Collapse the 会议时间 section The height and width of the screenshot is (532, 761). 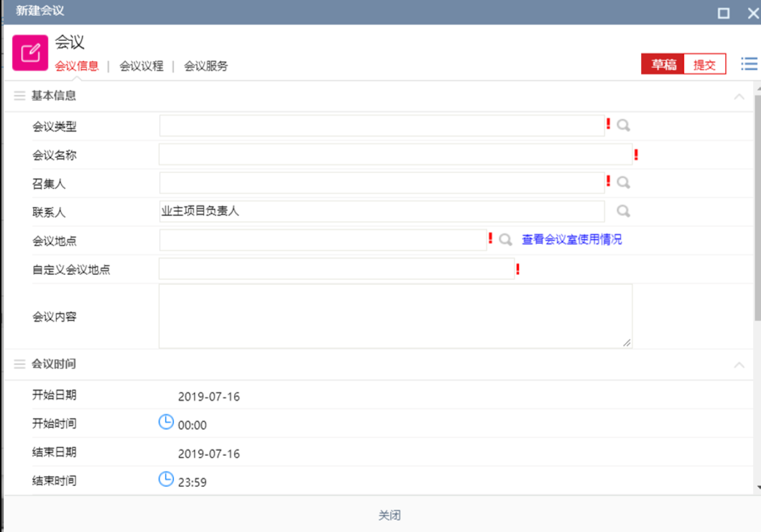739,365
